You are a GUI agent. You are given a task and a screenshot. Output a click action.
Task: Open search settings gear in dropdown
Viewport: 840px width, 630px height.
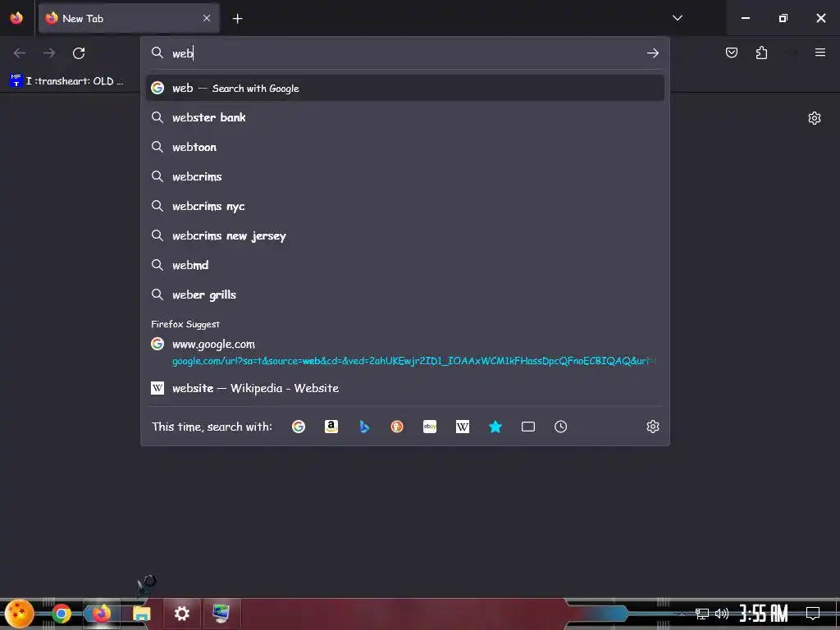point(652,427)
